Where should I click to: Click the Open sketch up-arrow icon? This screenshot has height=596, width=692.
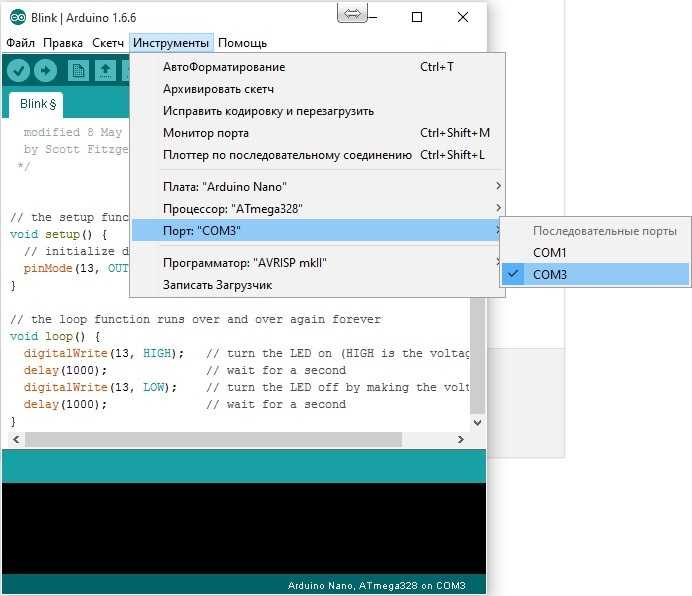click(105, 71)
